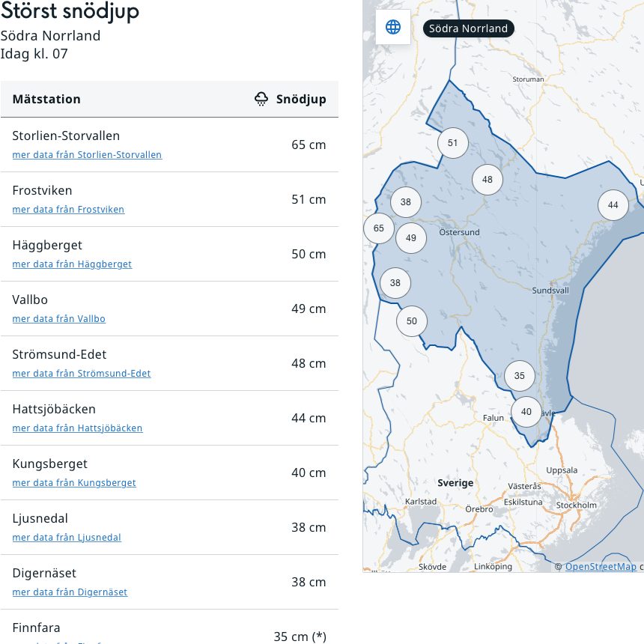The width and height of the screenshot is (644, 644).
Task: Open the 'mer data från Vallbo' link
Action: 58,319
